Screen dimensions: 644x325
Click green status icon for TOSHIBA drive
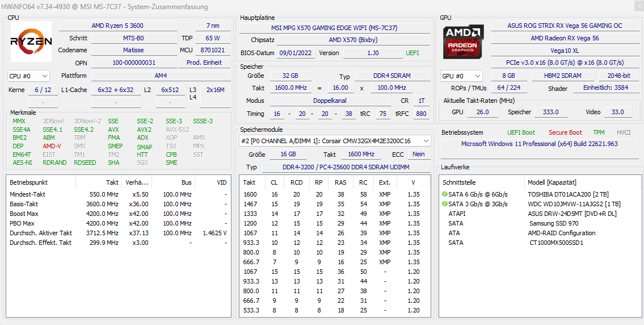coord(444,194)
